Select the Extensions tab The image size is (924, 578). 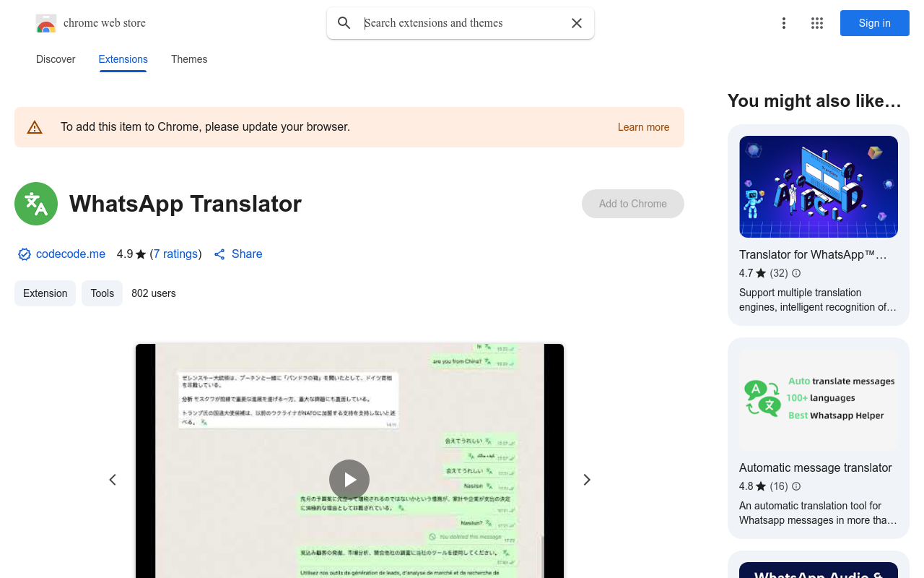click(123, 59)
